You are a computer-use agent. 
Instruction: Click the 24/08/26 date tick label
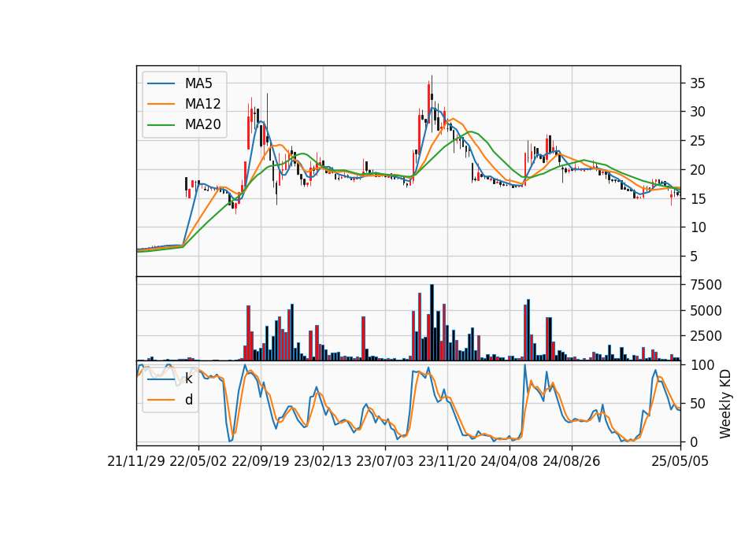tap(572, 461)
